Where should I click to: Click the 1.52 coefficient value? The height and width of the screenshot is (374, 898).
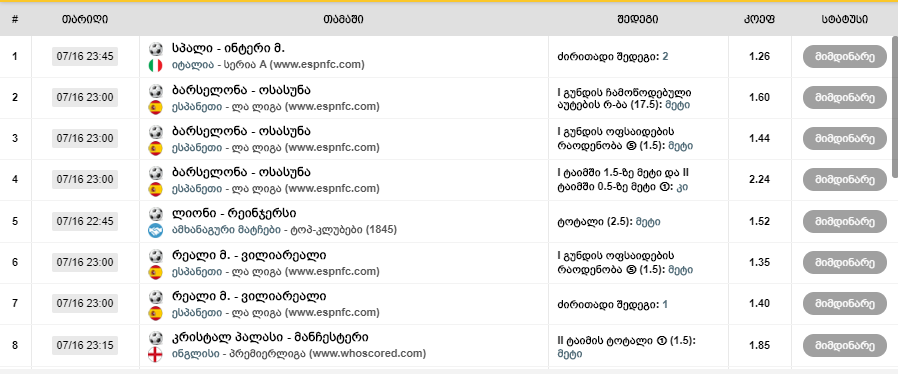759,221
